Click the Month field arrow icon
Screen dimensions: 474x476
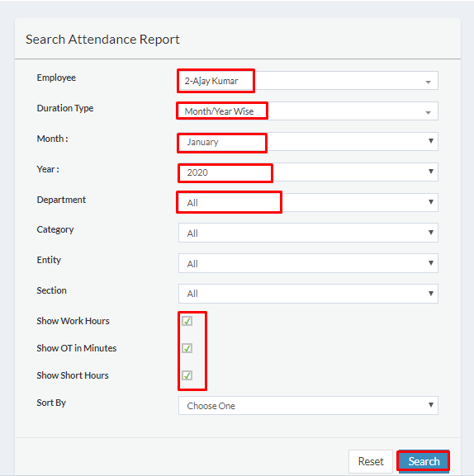430,141
